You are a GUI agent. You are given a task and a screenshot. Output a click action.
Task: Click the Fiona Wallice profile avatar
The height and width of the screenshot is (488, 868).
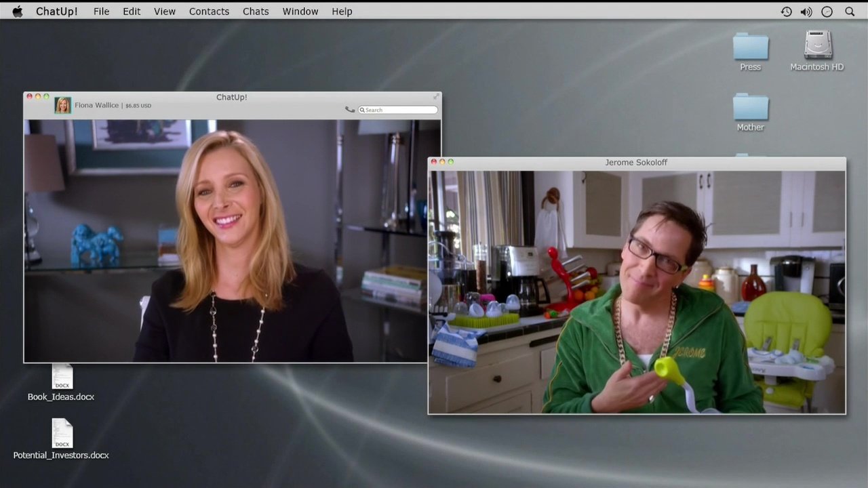(x=62, y=105)
